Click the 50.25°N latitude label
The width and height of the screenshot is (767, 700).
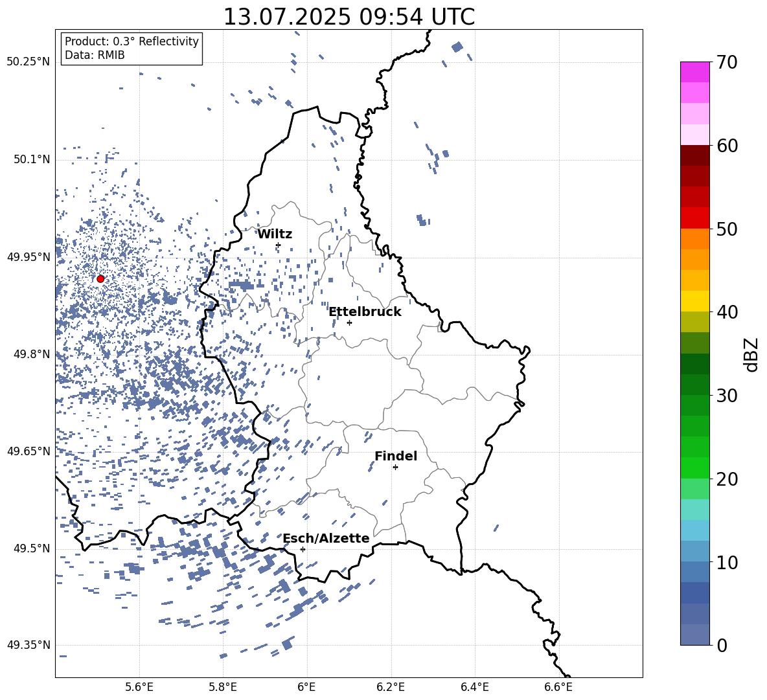29,62
